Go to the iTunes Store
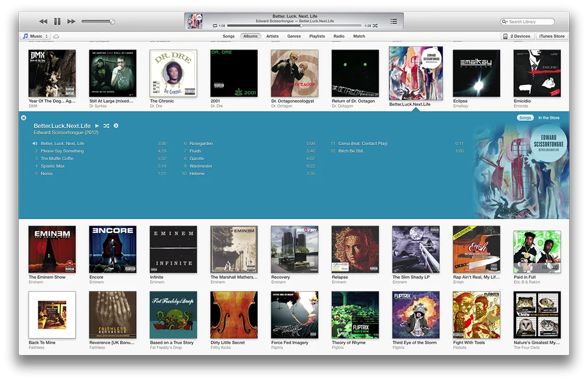This screenshot has width=588, height=381. 552,36
